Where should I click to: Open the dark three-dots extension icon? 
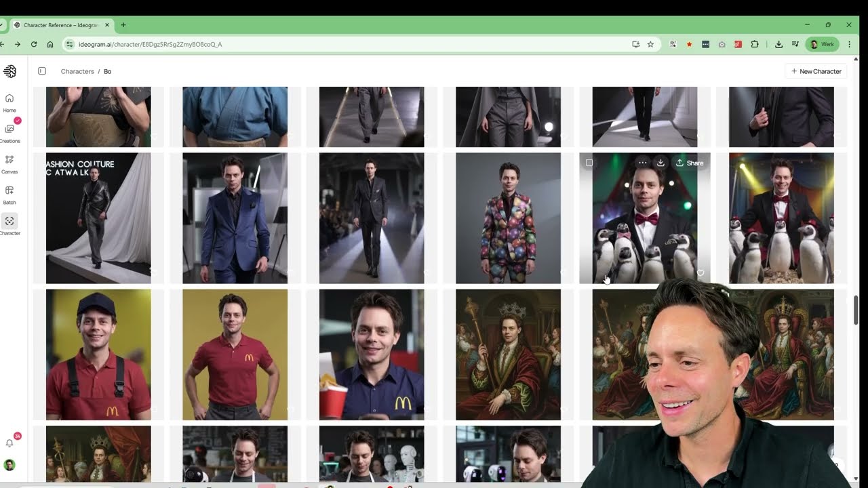pos(705,44)
